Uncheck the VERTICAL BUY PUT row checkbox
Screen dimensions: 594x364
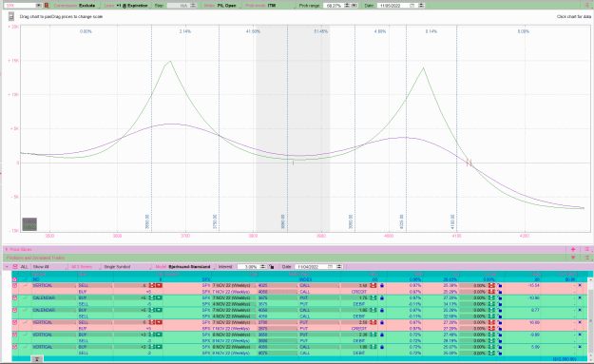click(x=15, y=335)
